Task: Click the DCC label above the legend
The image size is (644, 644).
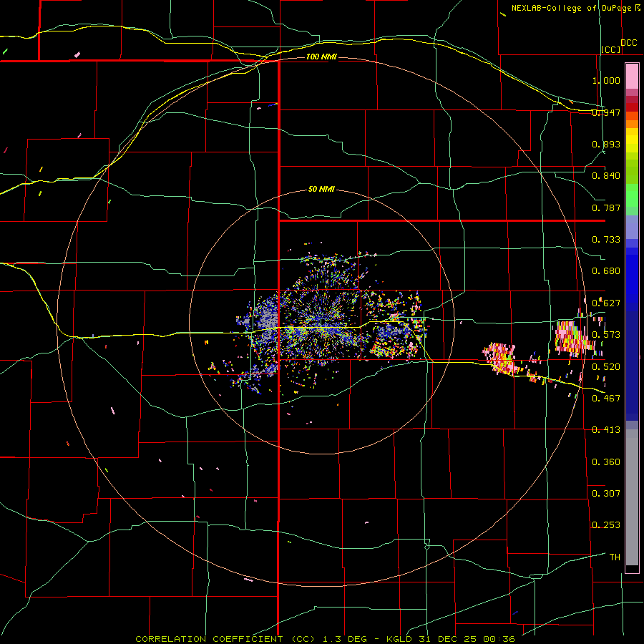Action: (x=628, y=43)
